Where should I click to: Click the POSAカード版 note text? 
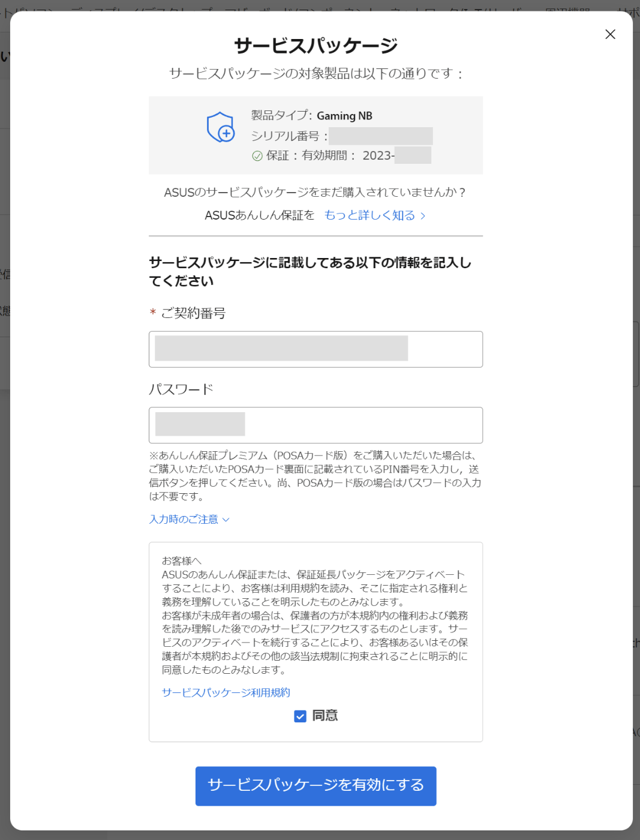coord(316,476)
